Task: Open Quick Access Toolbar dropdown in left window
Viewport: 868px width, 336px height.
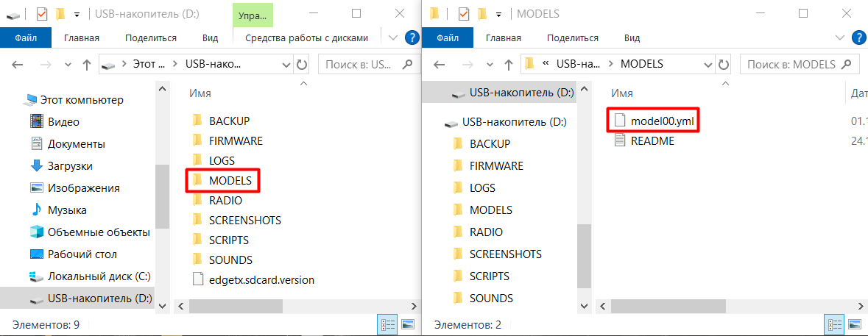Action: click(x=77, y=13)
